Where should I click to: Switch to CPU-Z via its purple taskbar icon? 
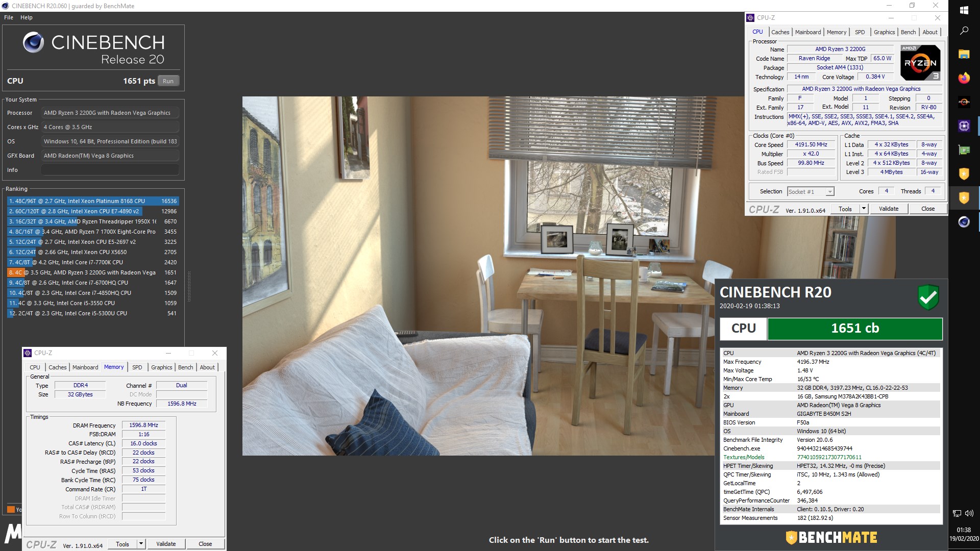[964, 126]
